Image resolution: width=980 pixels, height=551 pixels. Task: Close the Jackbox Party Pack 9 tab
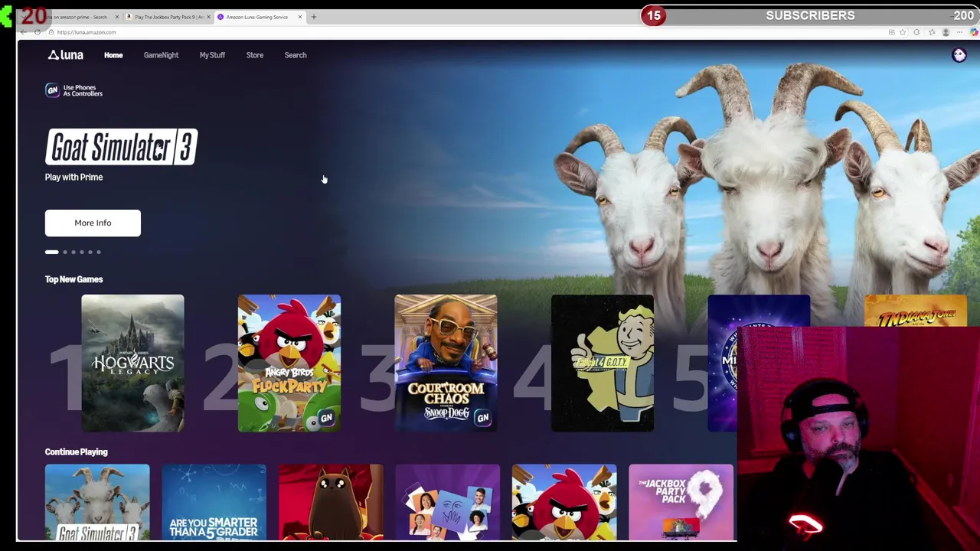pos(208,17)
